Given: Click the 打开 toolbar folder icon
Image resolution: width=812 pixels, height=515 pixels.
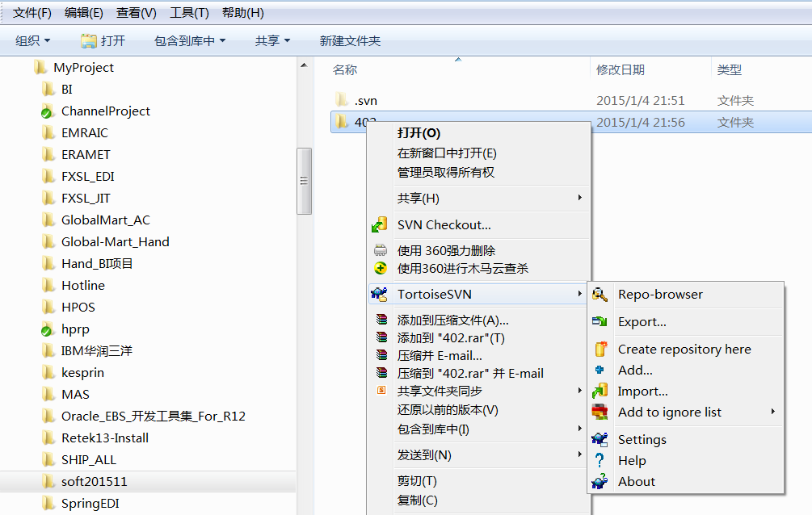Looking at the screenshot, I should (x=89, y=41).
